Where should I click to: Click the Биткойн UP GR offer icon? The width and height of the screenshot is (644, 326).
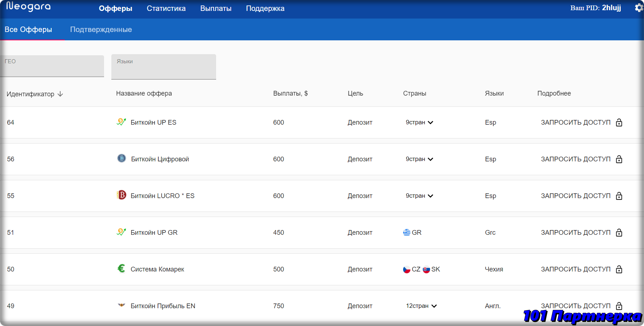121,232
